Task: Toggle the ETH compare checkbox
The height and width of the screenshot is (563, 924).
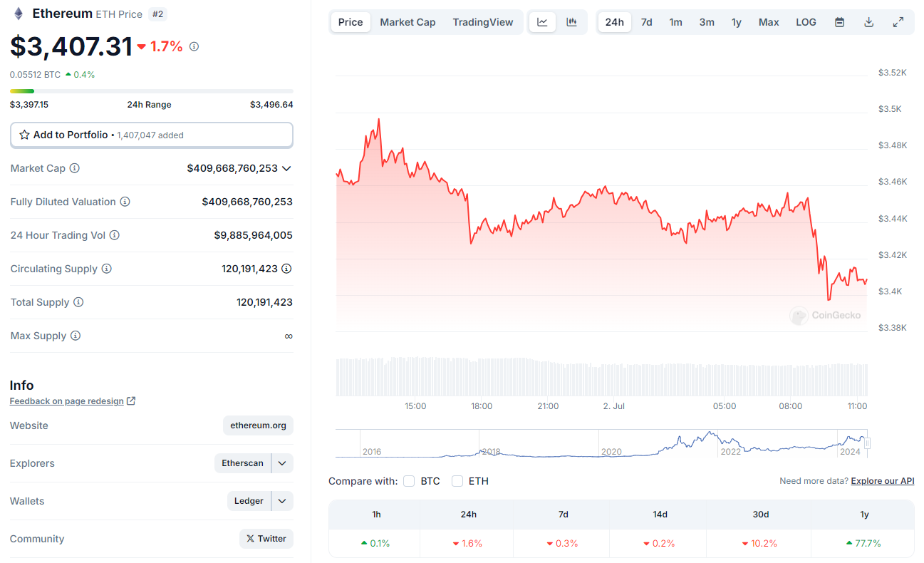Action: tap(457, 481)
